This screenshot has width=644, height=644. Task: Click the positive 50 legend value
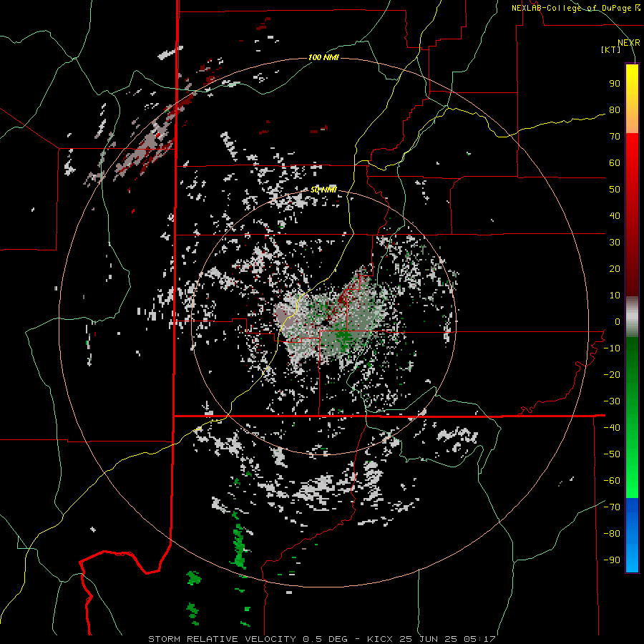click(x=615, y=190)
